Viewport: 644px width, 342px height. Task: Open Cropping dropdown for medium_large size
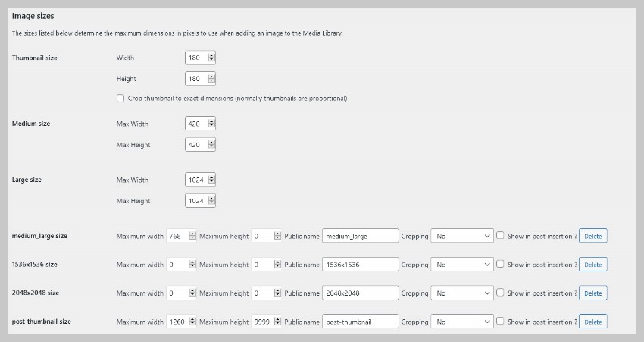point(463,237)
